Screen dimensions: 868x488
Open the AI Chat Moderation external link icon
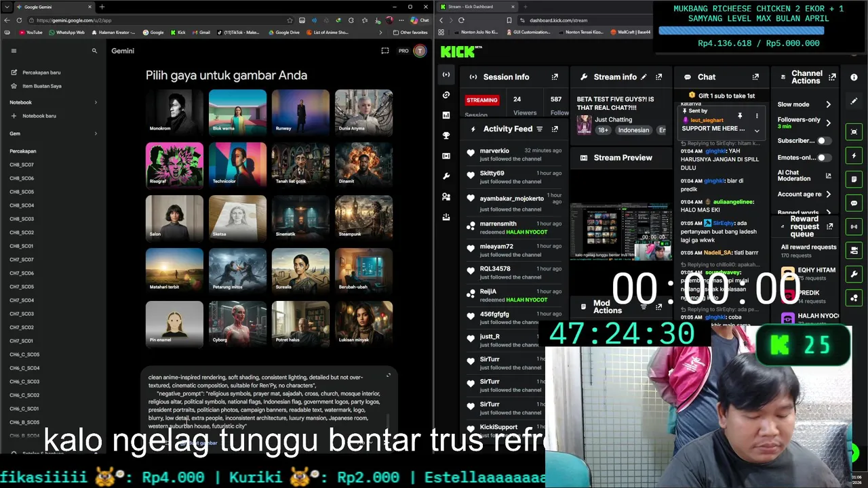coord(828,176)
